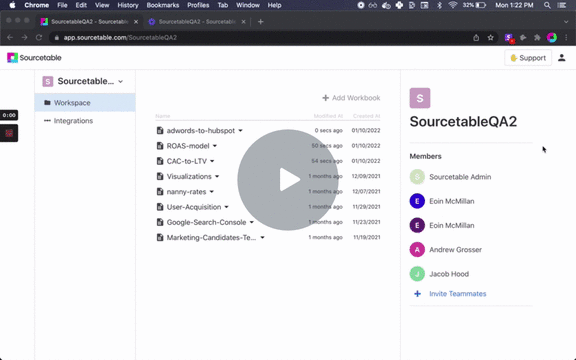This screenshot has height=360, width=576.
Task: Expand the Visualizations dropdown arrow
Action: click(x=217, y=177)
